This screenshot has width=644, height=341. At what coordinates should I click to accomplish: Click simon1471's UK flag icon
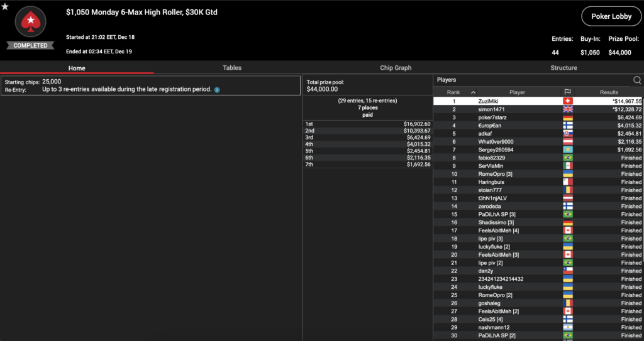pos(567,109)
